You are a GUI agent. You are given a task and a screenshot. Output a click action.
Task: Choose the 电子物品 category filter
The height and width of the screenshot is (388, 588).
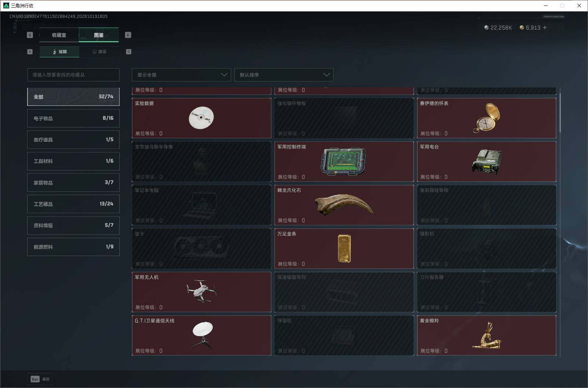tap(73, 118)
